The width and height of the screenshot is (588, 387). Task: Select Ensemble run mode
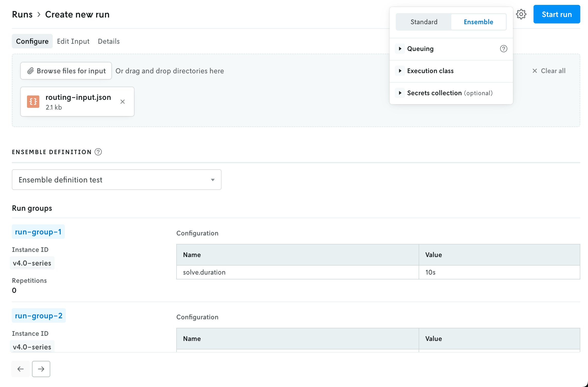coord(478,22)
